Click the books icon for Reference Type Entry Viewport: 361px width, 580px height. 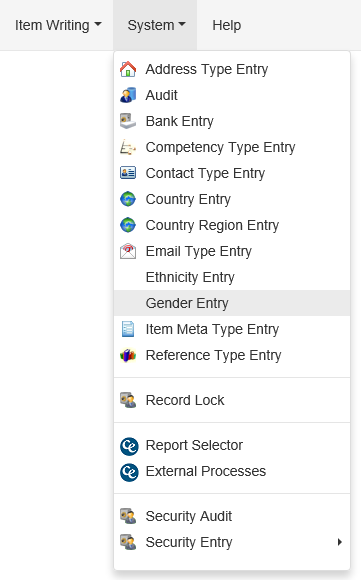pos(128,355)
